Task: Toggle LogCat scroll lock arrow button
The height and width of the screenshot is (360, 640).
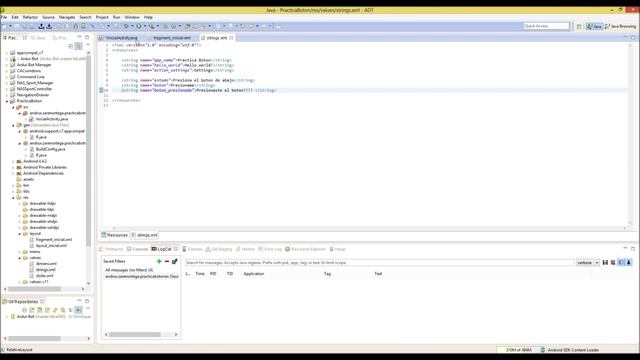Action: tap(629, 262)
